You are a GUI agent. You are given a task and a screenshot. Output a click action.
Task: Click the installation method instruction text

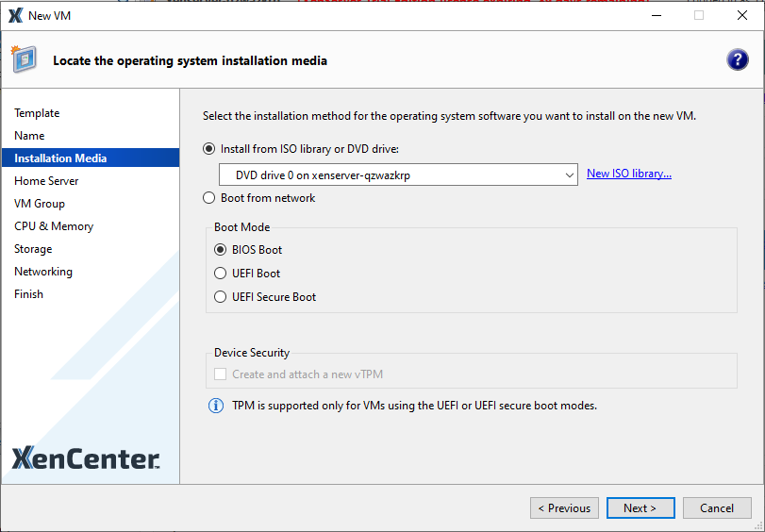[449, 116]
